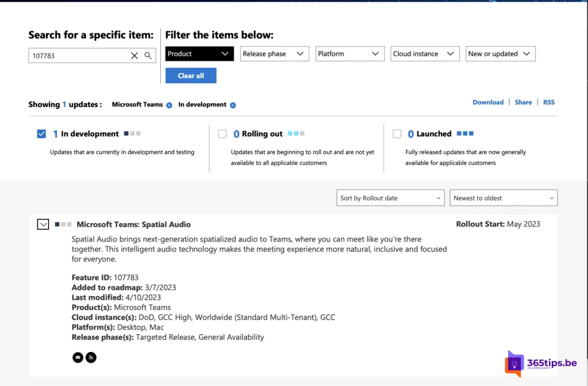Screen dimensions: 588x386
Task: Click the RSS feed icon below details
Action: tap(91, 358)
